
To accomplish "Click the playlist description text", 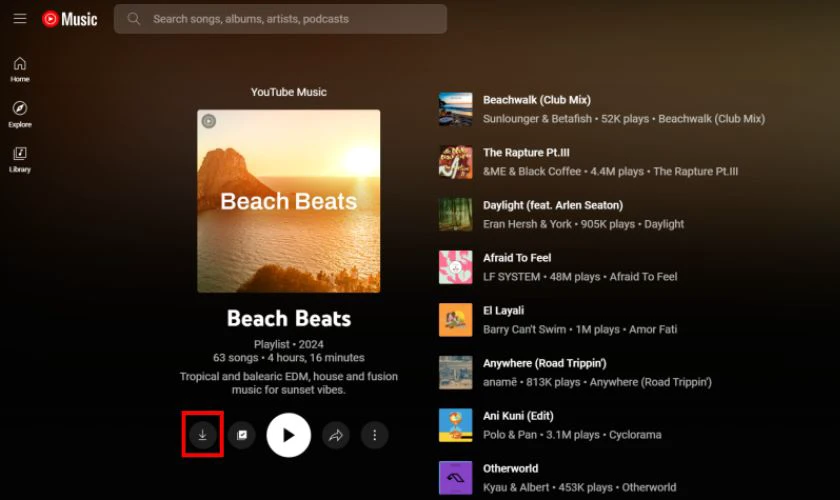I will (289, 383).
